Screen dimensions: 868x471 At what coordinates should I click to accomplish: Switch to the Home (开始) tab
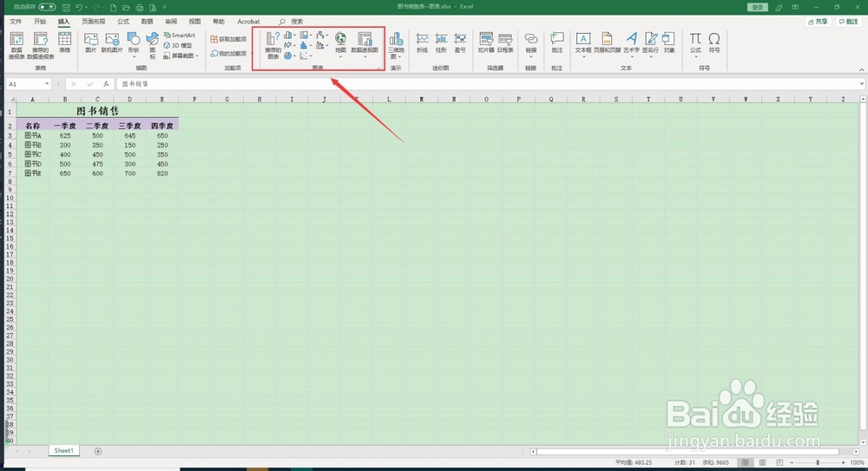40,22
